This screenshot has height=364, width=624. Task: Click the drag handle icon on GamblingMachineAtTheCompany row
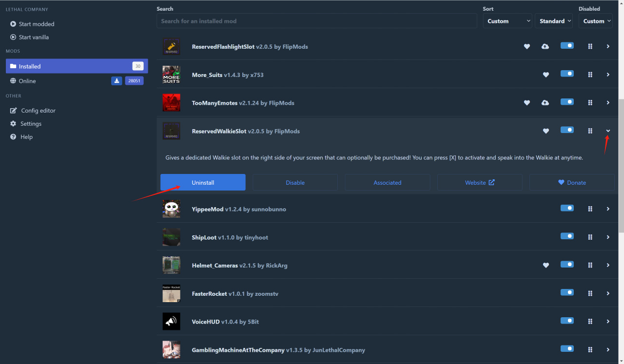[x=590, y=349]
